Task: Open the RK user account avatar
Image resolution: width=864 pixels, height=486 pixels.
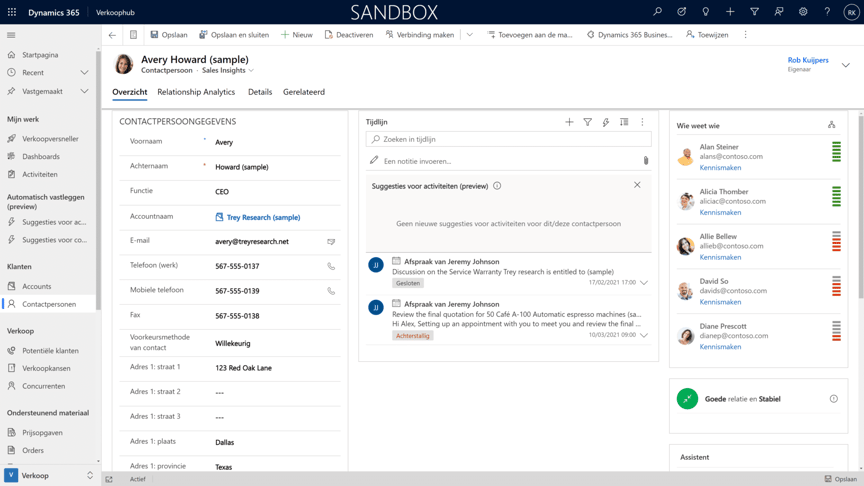Action: (x=851, y=12)
